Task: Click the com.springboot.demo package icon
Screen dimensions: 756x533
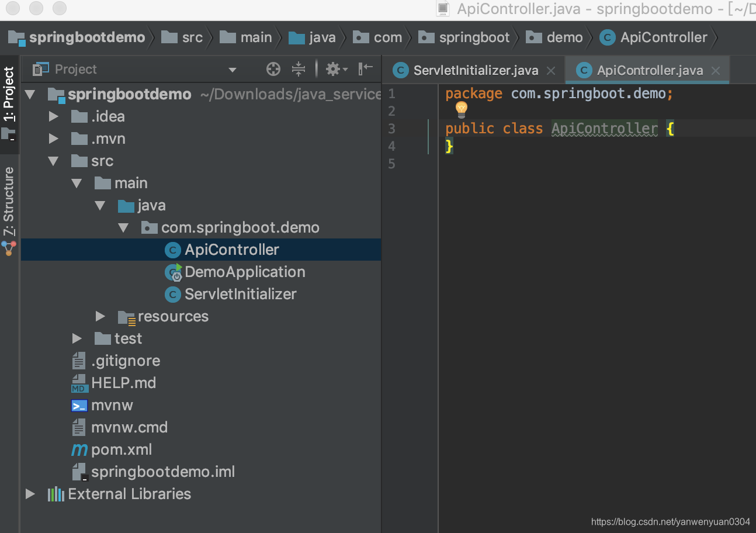Action: point(149,228)
